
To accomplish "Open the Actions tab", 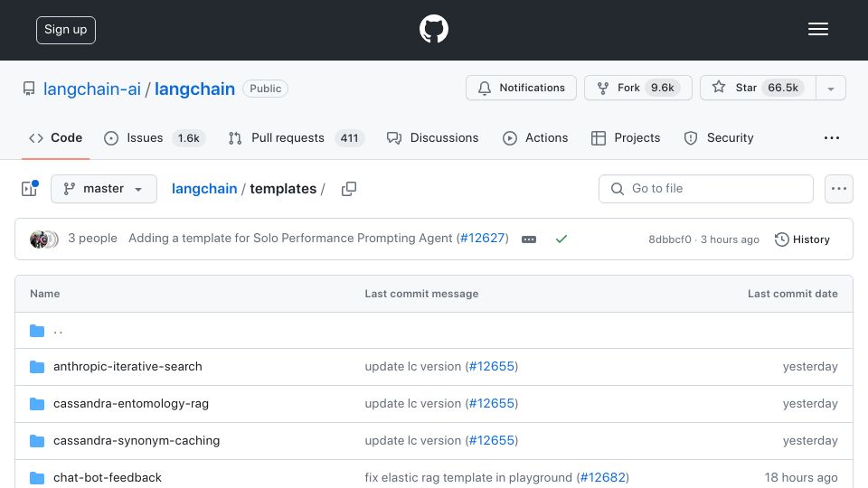I will (x=534, y=137).
